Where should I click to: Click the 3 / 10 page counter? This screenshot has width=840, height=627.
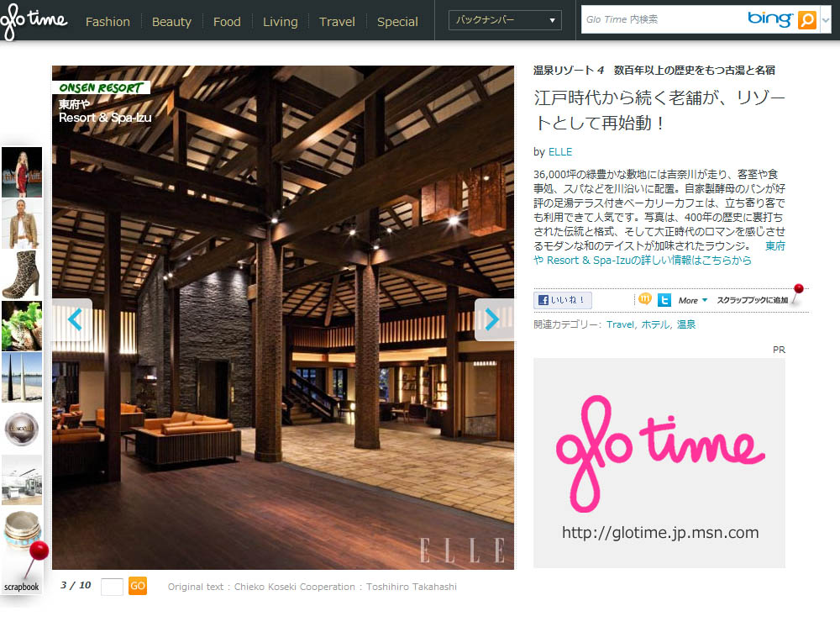[x=76, y=585]
